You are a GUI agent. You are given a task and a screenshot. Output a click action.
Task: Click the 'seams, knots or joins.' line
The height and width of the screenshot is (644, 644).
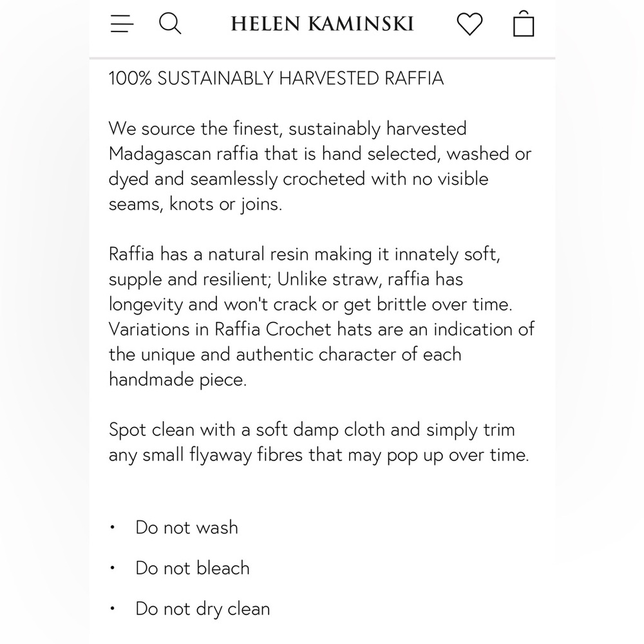click(x=196, y=204)
